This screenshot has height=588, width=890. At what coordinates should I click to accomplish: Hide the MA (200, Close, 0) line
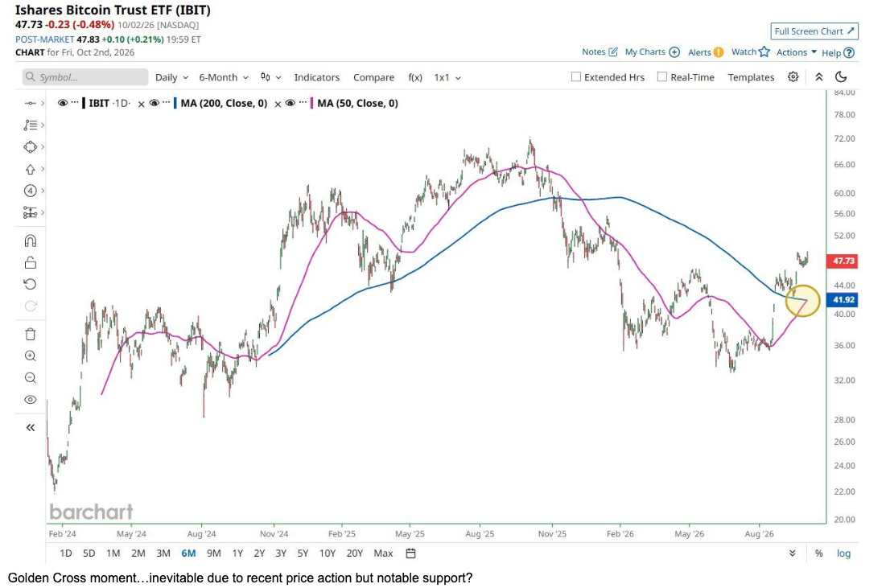pyautogui.click(x=154, y=103)
